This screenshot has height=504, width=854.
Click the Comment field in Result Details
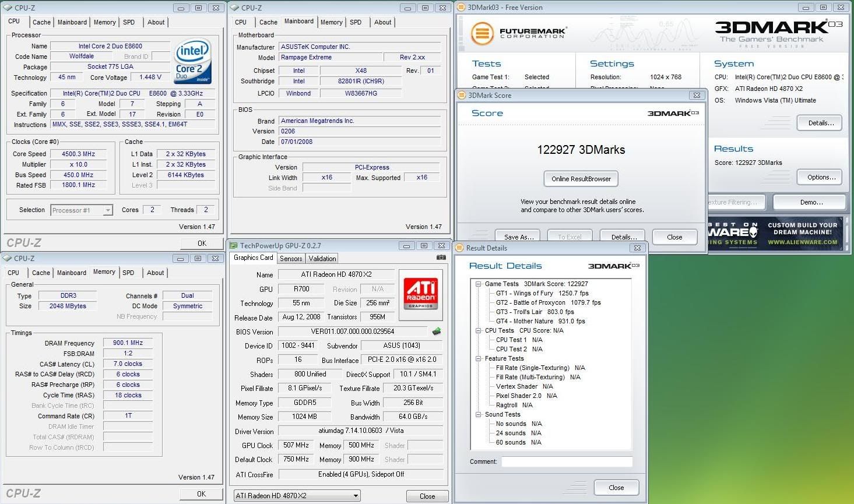tap(567, 461)
